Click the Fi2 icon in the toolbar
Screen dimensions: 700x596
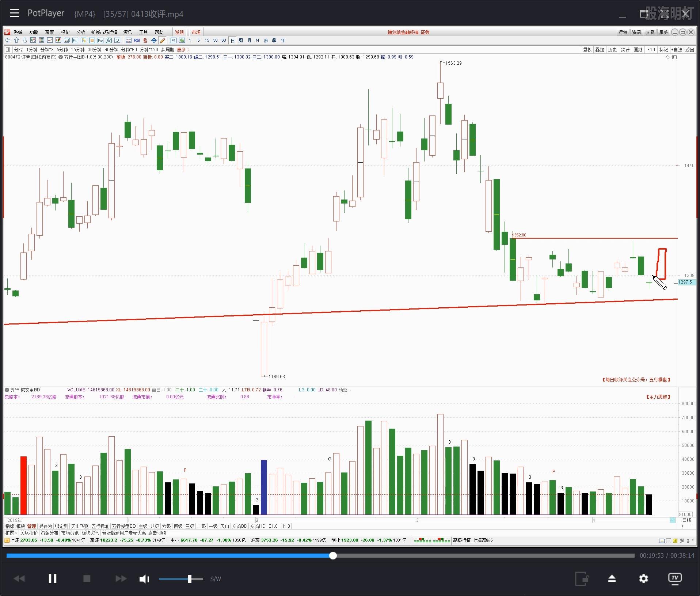click(100, 40)
